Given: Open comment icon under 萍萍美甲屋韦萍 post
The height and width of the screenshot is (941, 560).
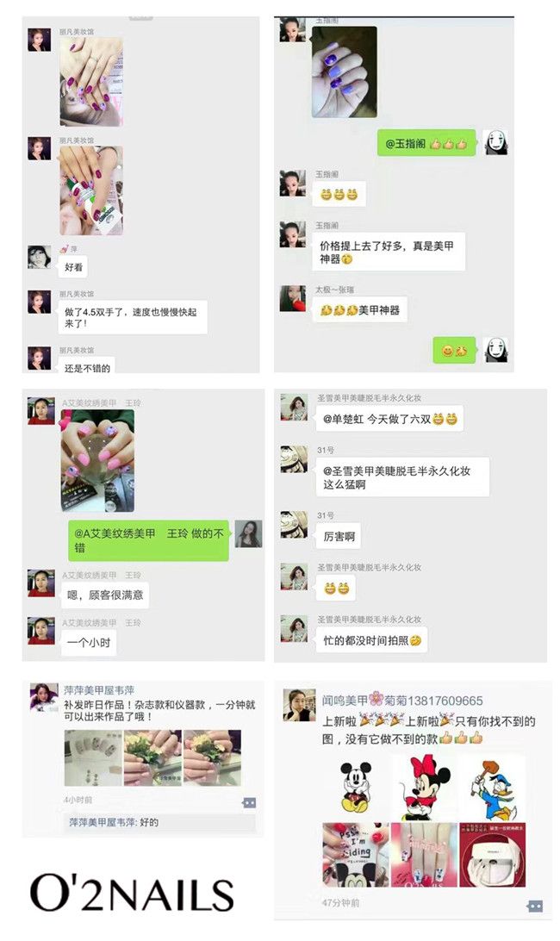Looking at the screenshot, I should click(x=249, y=802).
